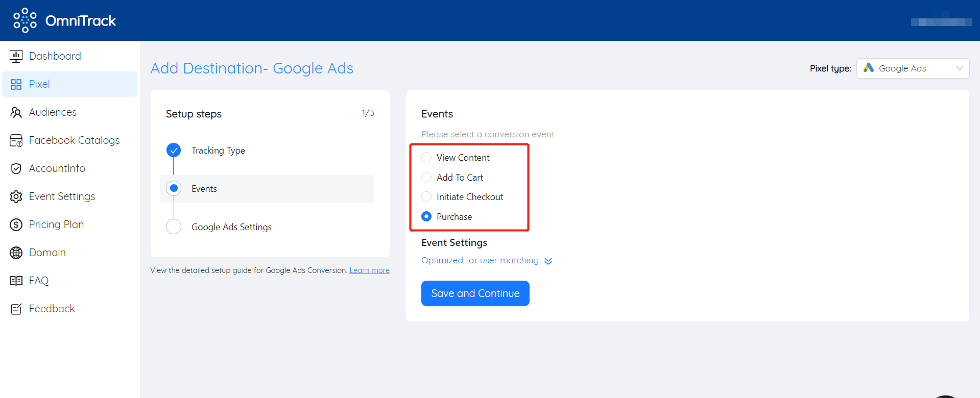980x398 pixels.
Task: Open the Pixel menu item
Action: tap(70, 84)
